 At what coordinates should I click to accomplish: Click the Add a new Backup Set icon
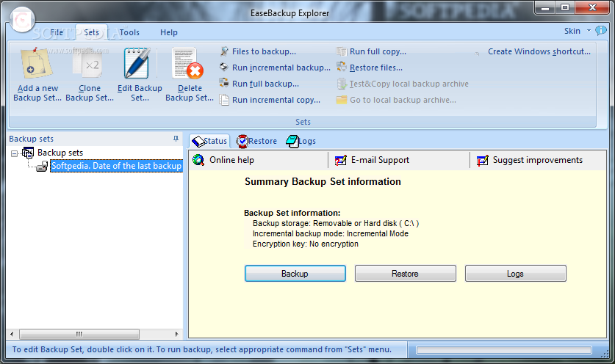(x=37, y=63)
